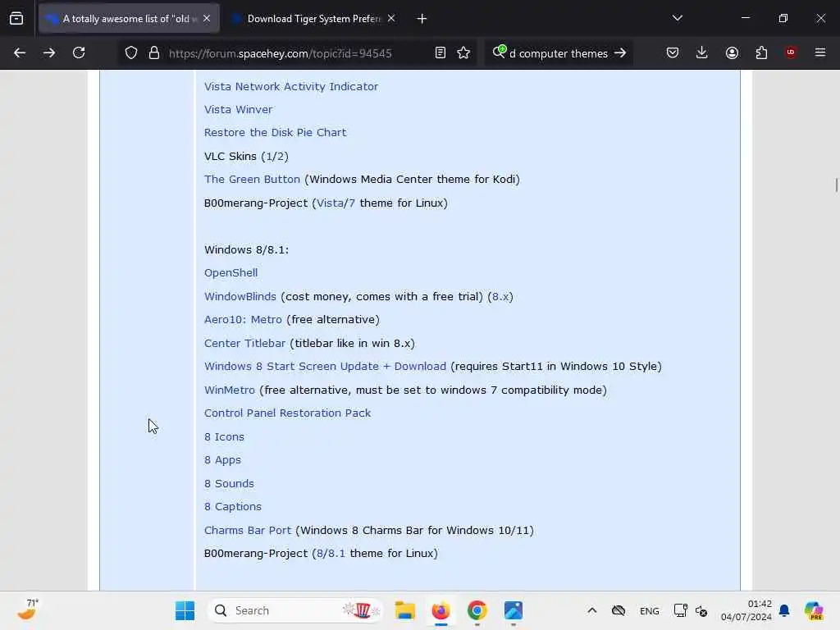Image resolution: width=840 pixels, height=630 pixels.
Task: Click the page vertical scrollbar thumb
Action: click(x=836, y=185)
